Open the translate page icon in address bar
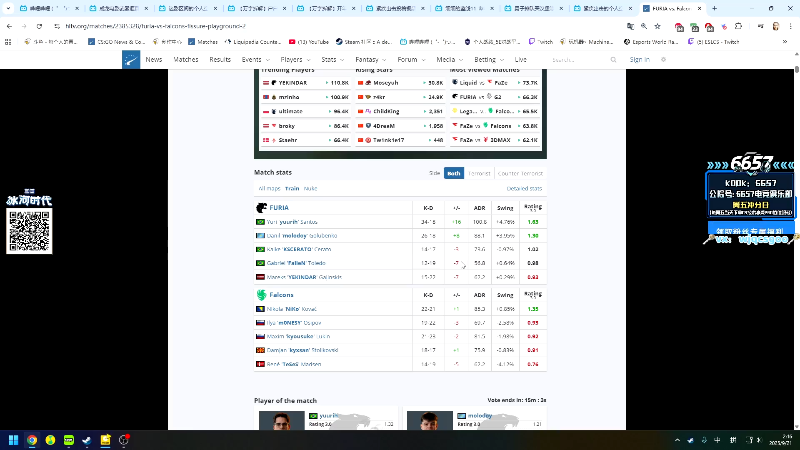The image size is (800, 450). (630, 26)
